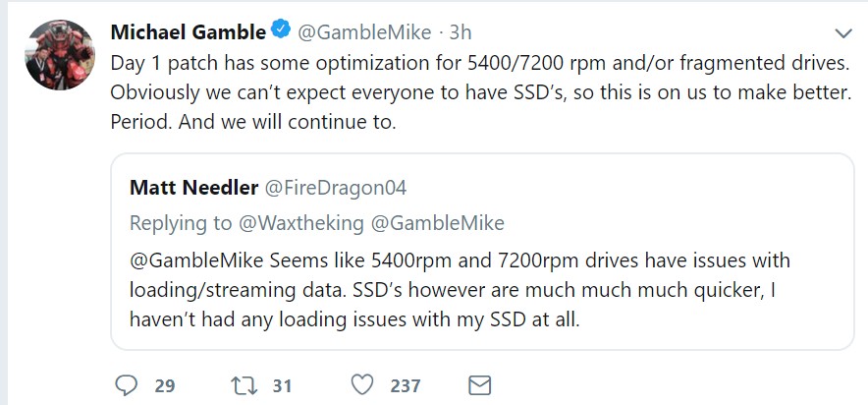The width and height of the screenshot is (868, 405).
Task: Open the Michael Gamble display name link
Action: pyautogui.click(x=188, y=31)
